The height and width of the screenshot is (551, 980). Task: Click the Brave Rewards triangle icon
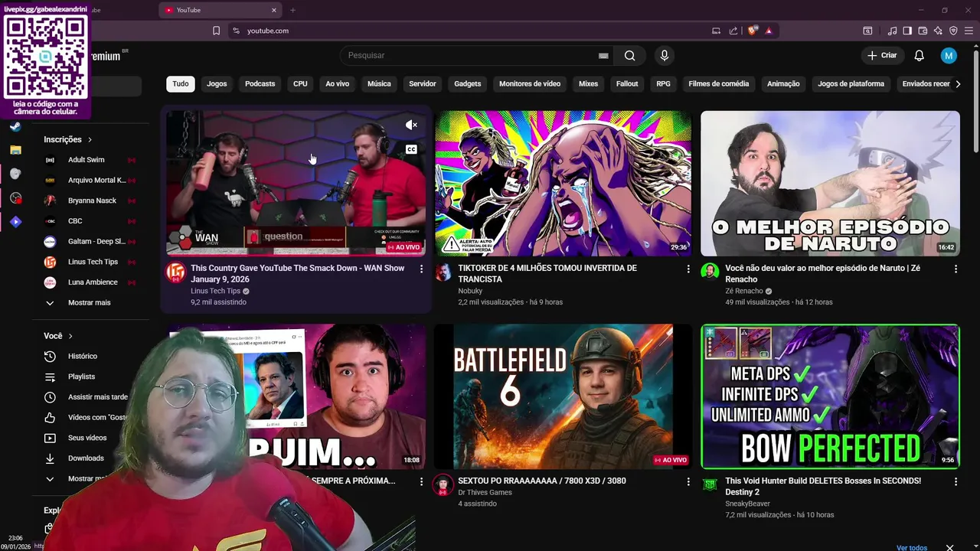[x=769, y=31]
